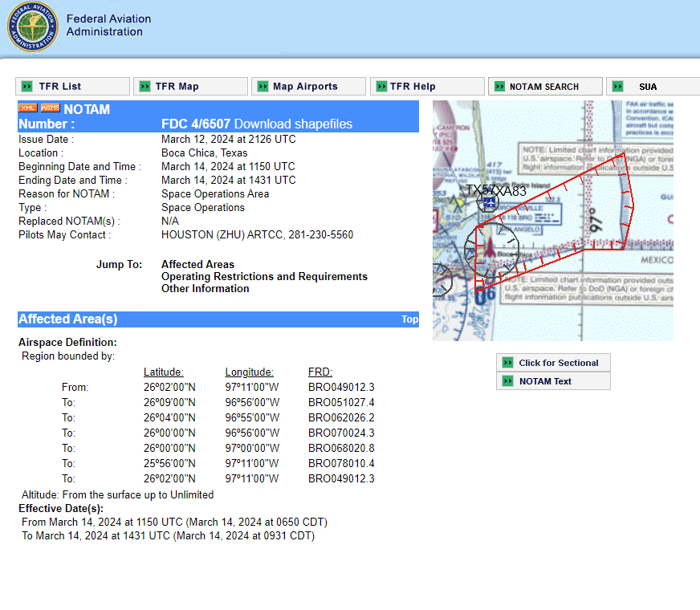
Task: Click the 'Latitude:' column header
Action: 164,372
